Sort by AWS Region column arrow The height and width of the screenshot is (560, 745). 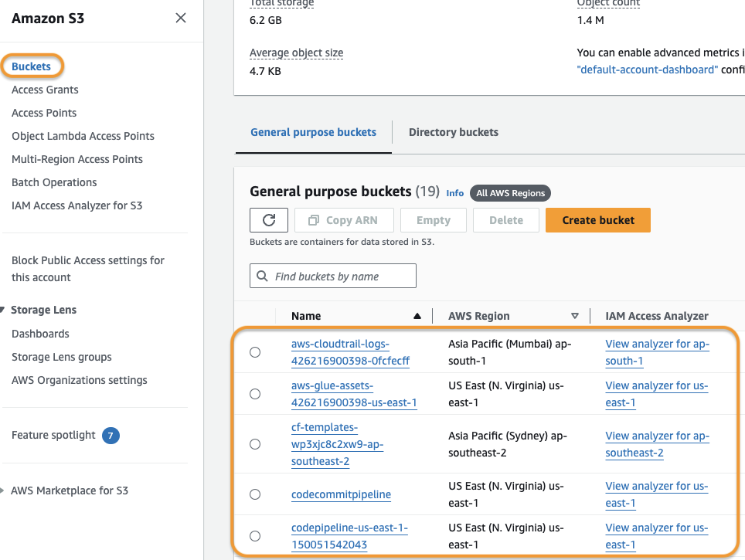point(575,316)
